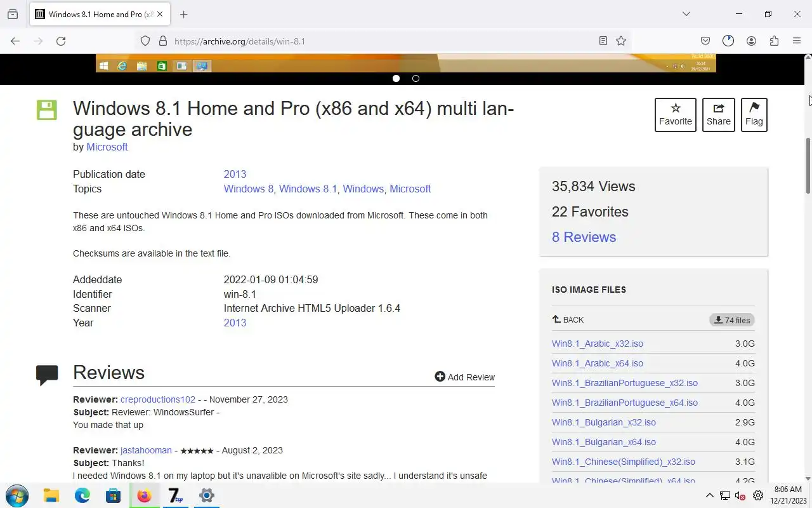Flag this item button
Screen dimensions: 812x508
pyautogui.click(x=754, y=115)
